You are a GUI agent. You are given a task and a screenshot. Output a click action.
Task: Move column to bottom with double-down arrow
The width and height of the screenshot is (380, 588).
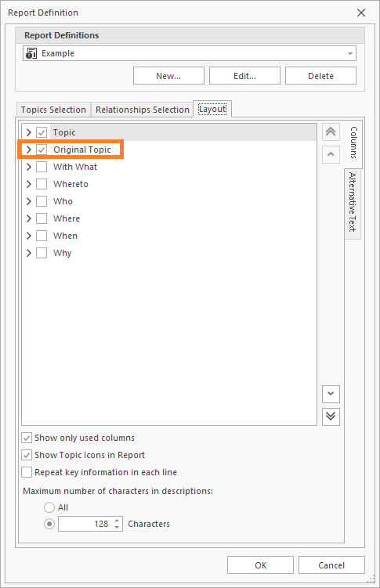click(x=331, y=417)
